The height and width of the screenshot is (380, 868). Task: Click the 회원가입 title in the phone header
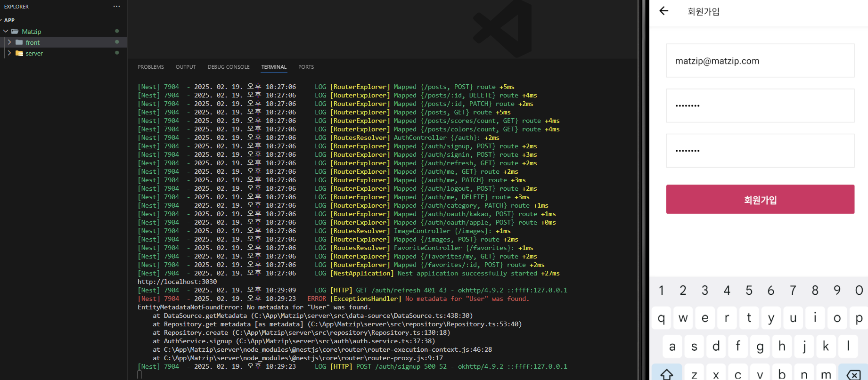click(x=704, y=11)
